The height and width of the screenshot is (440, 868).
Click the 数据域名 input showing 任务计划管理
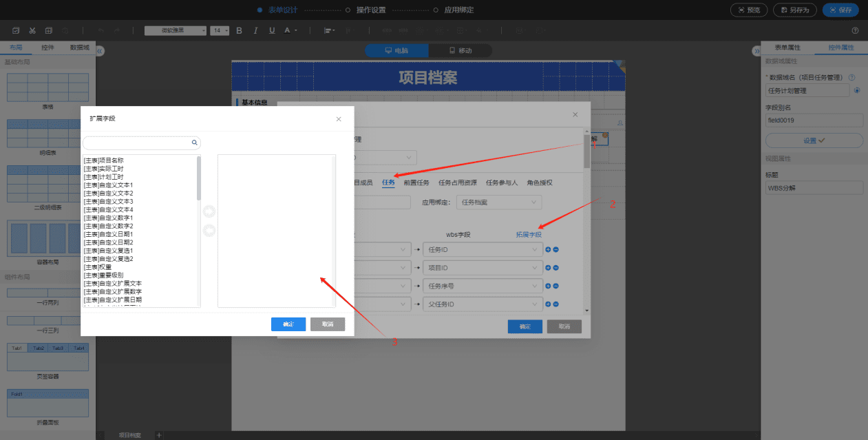click(x=807, y=90)
